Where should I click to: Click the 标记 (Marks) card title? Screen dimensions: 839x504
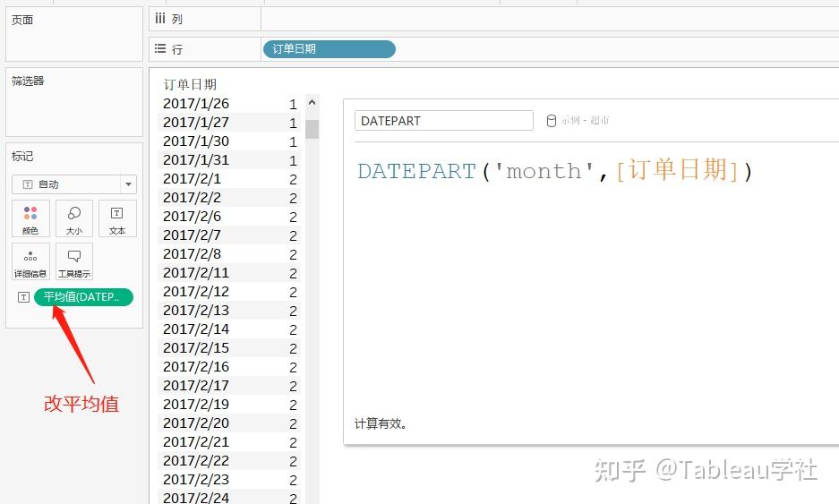pos(22,157)
